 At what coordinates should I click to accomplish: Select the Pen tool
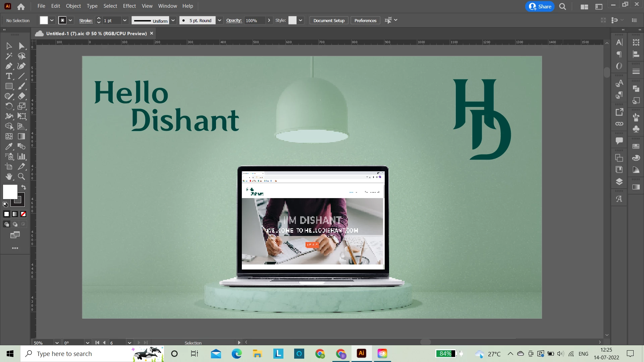click(9, 66)
